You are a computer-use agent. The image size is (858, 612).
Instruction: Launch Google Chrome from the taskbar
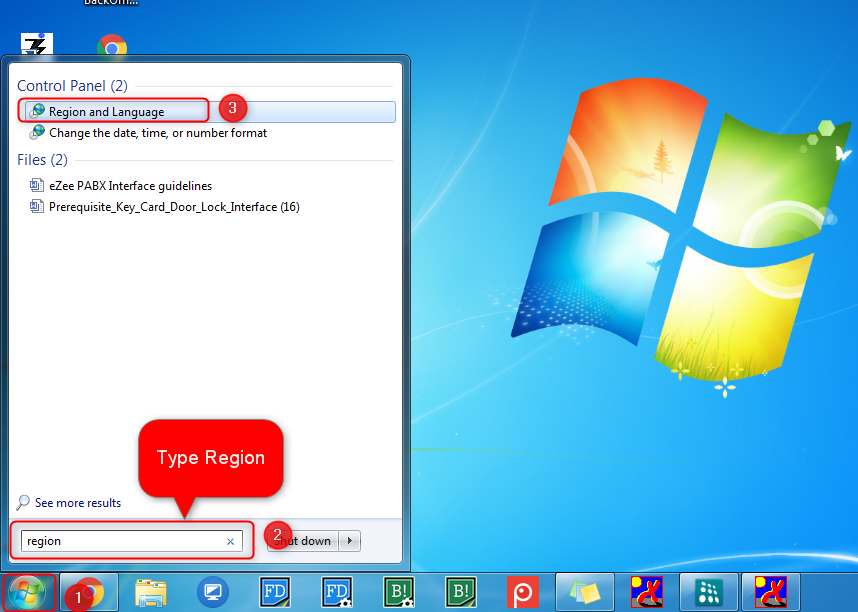(x=90, y=592)
